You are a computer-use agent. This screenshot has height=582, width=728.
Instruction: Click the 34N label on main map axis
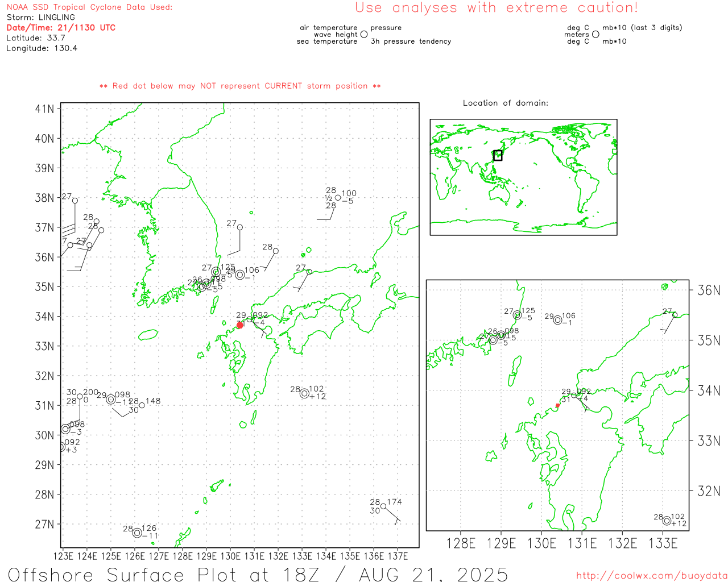click(x=44, y=317)
